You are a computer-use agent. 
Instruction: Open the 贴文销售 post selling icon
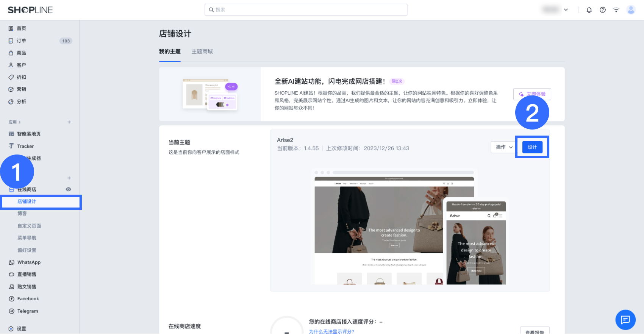click(12, 287)
